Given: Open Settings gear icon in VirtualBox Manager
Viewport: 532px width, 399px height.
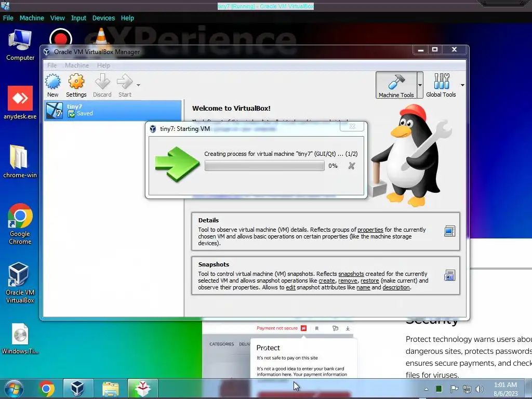Looking at the screenshot, I should point(76,86).
